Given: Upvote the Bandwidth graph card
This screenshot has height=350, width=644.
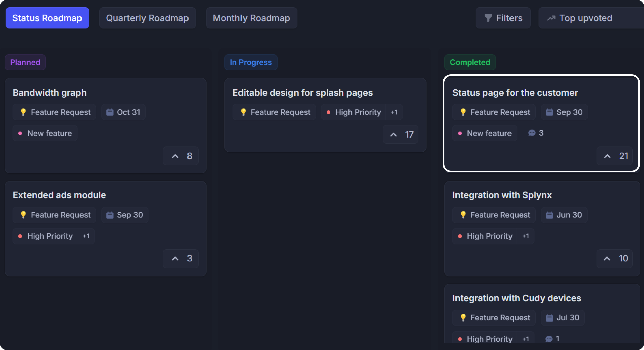Looking at the screenshot, I should (x=180, y=156).
